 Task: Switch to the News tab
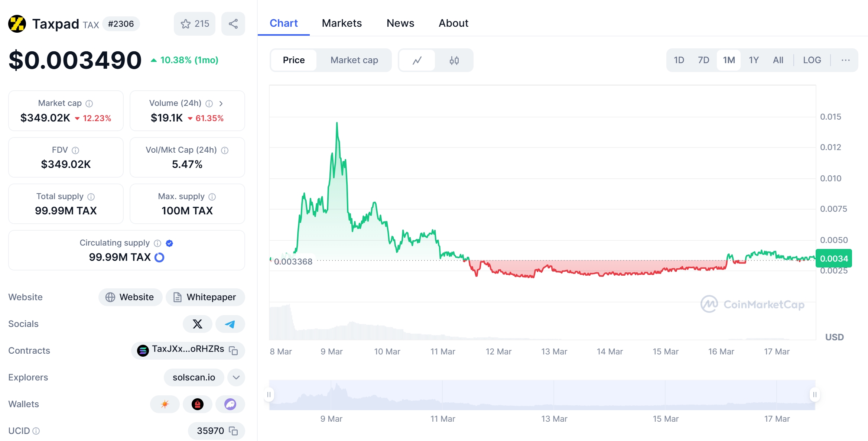click(400, 23)
